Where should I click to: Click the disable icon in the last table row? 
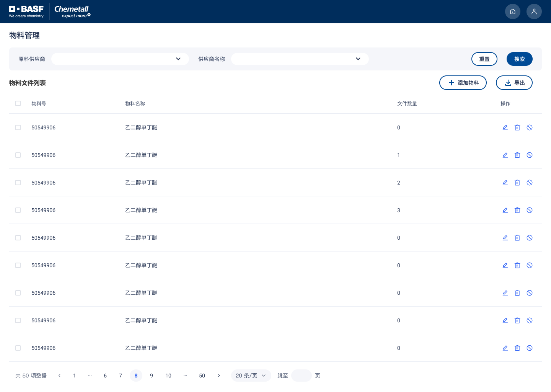pos(530,348)
